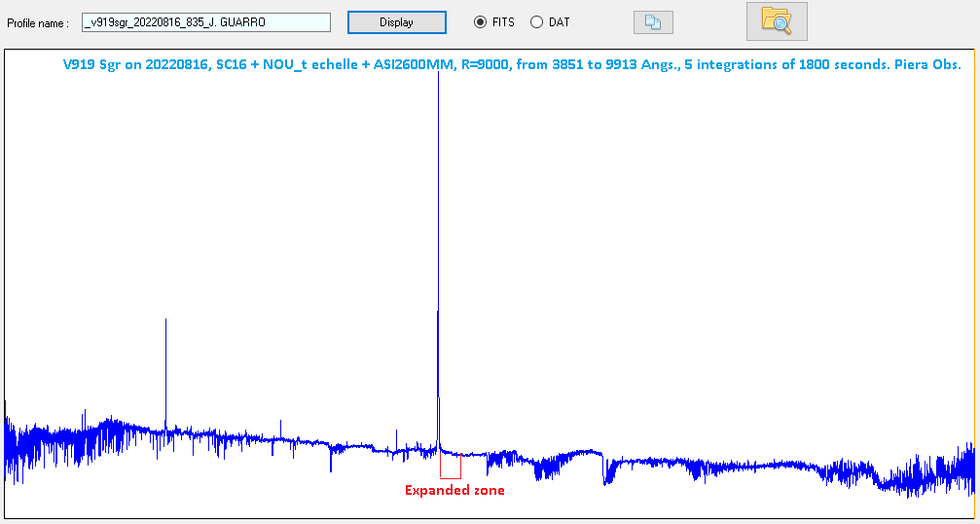
Task: Click the DAT label text
Action: point(559,22)
